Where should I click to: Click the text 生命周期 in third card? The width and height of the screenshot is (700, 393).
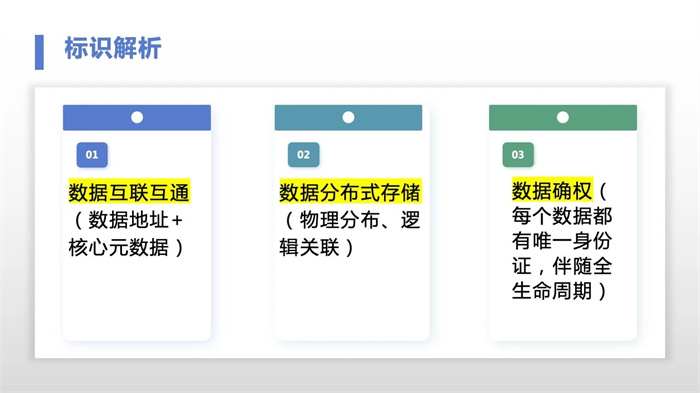[x=552, y=291]
